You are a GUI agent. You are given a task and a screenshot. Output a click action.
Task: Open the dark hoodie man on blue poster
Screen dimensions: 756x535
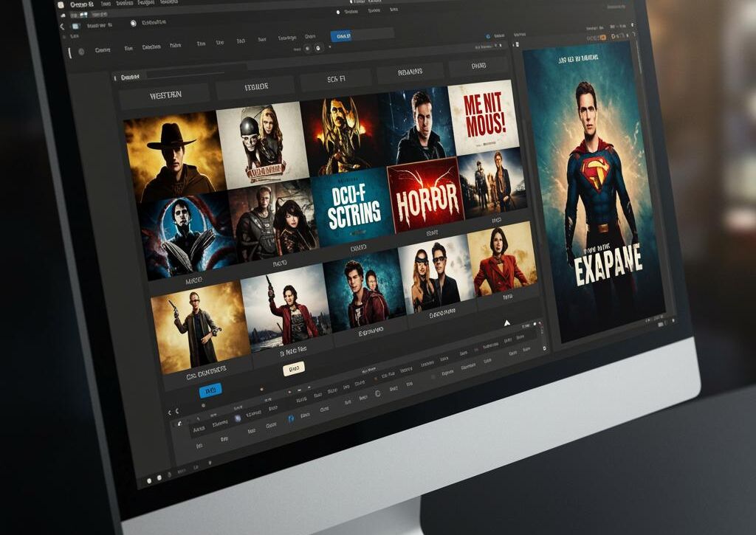pos(419,127)
